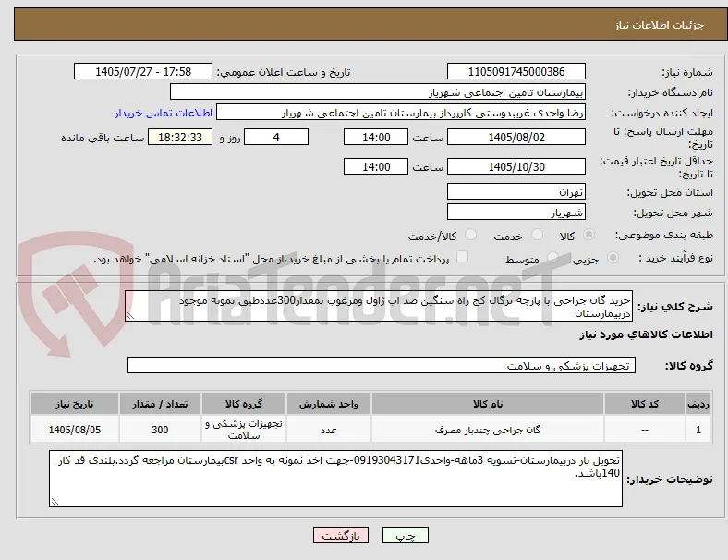The height and width of the screenshot is (560, 728).
Task: Click the تاریخ نیاز column header
Action: [74, 404]
